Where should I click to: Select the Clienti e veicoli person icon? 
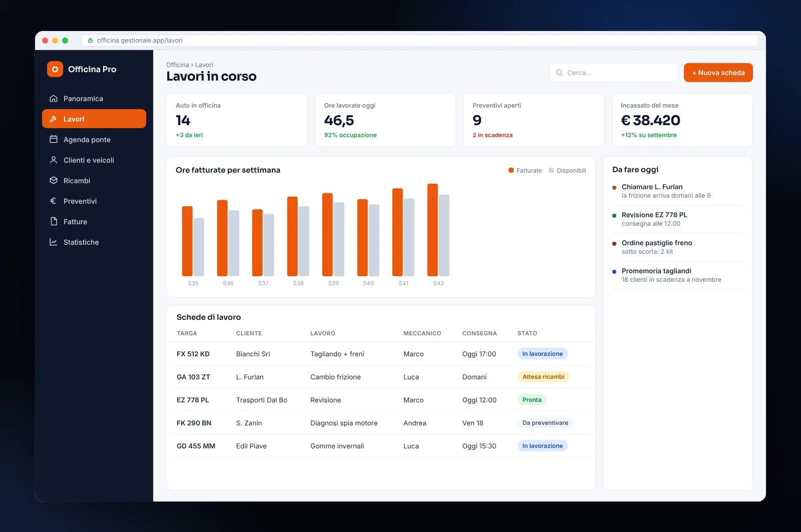tap(54, 160)
